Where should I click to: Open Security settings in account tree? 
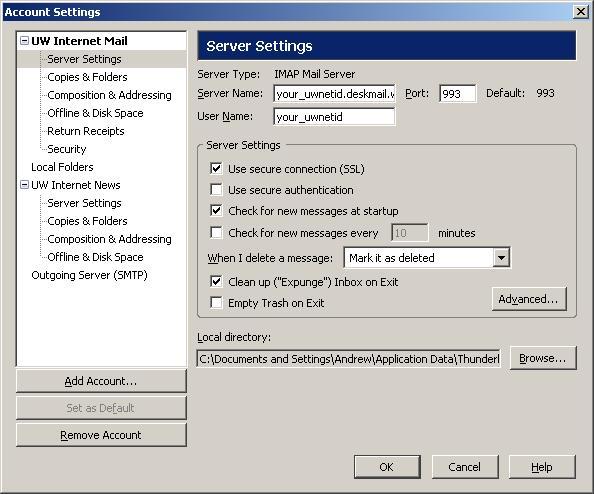(67, 149)
